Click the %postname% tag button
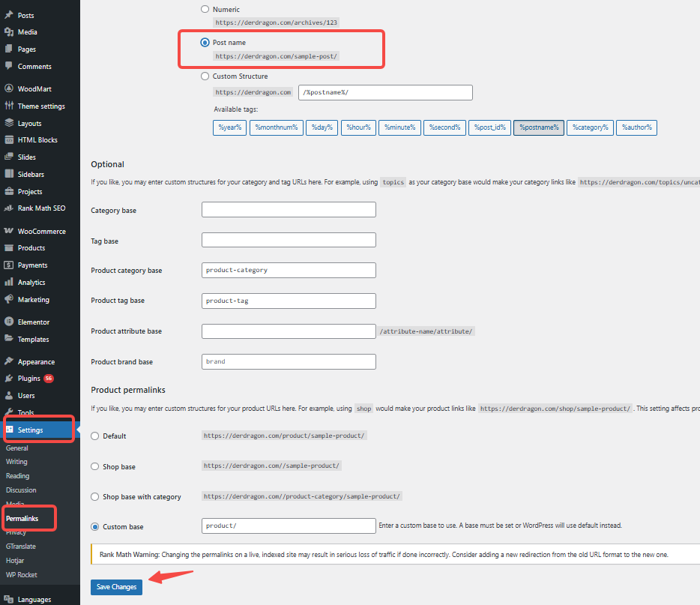The image size is (700, 605). [538, 127]
